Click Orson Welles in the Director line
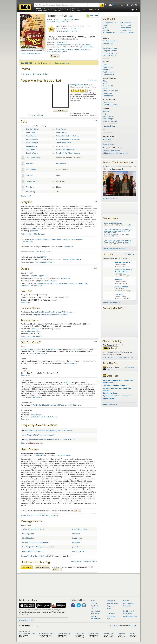The width and height of the screenshot is (157, 644). [x=62, y=42]
